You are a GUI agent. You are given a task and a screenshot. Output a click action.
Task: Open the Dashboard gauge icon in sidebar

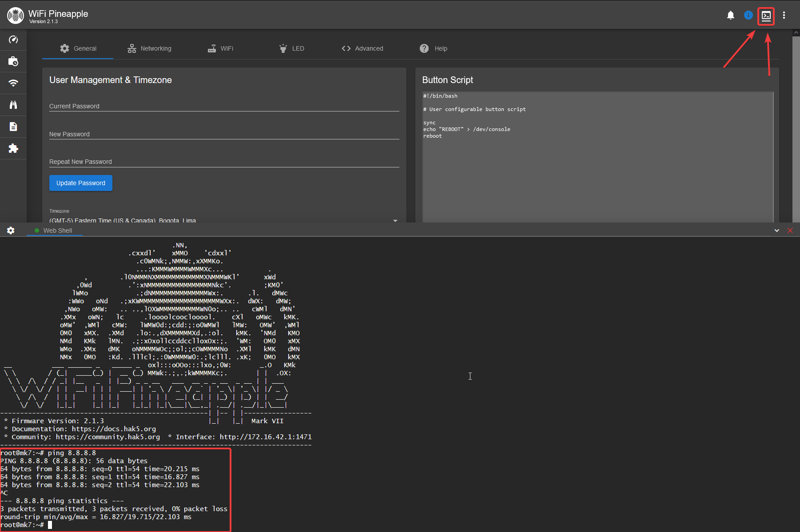(13, 40)
